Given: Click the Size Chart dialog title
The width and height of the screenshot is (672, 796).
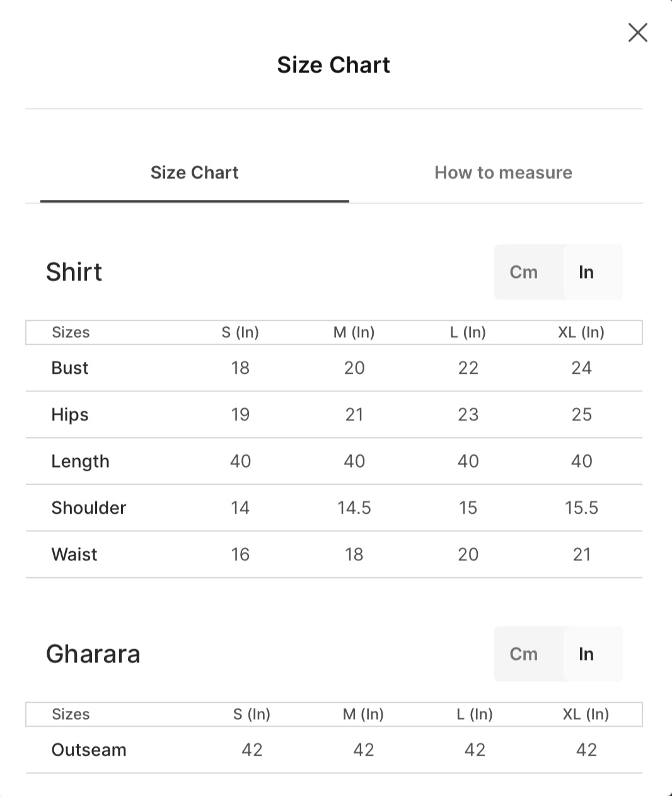Looking at the screenshot, I should [x=333, y=65].
